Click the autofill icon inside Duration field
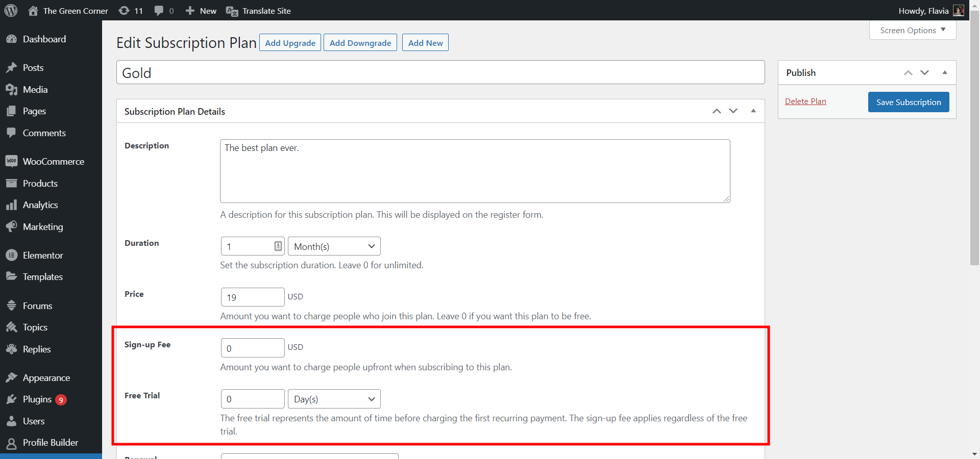980x459 pixels. [278, 246]
